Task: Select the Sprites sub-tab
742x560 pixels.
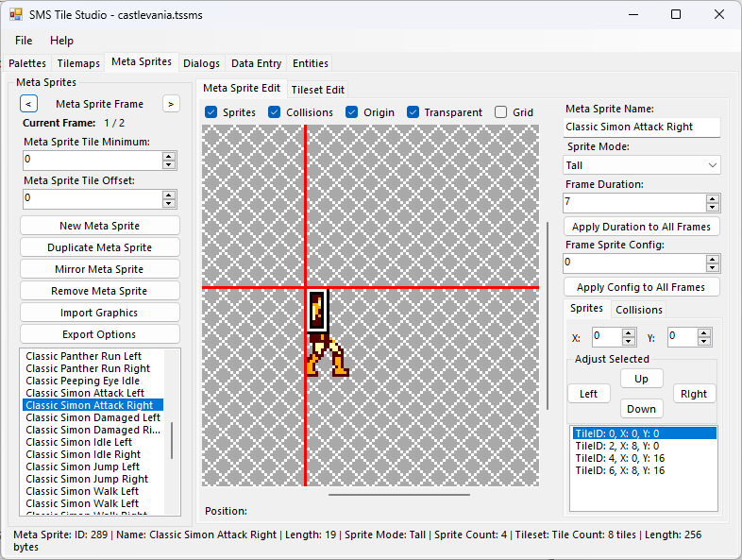Action: (586, 308)
